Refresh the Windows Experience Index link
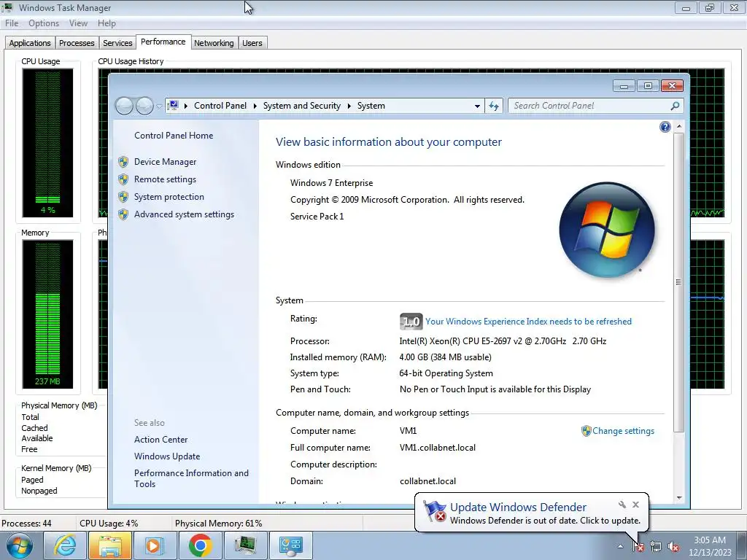Screen dimensions: 747x560 (528, 322)
